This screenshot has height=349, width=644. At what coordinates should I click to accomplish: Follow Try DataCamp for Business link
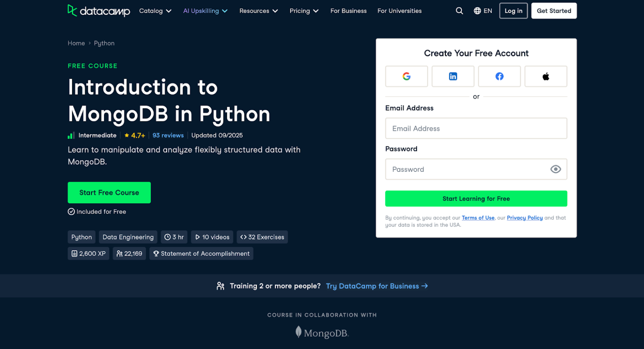click(377, 286)
